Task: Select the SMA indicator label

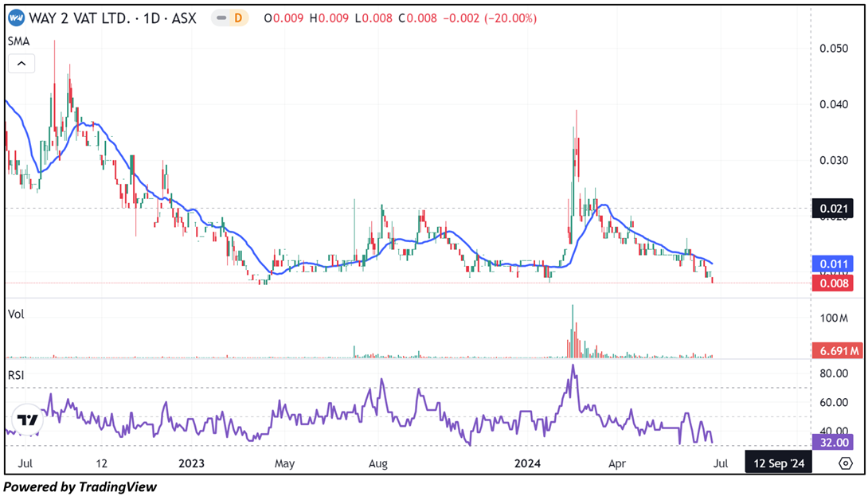Action: 18,41
